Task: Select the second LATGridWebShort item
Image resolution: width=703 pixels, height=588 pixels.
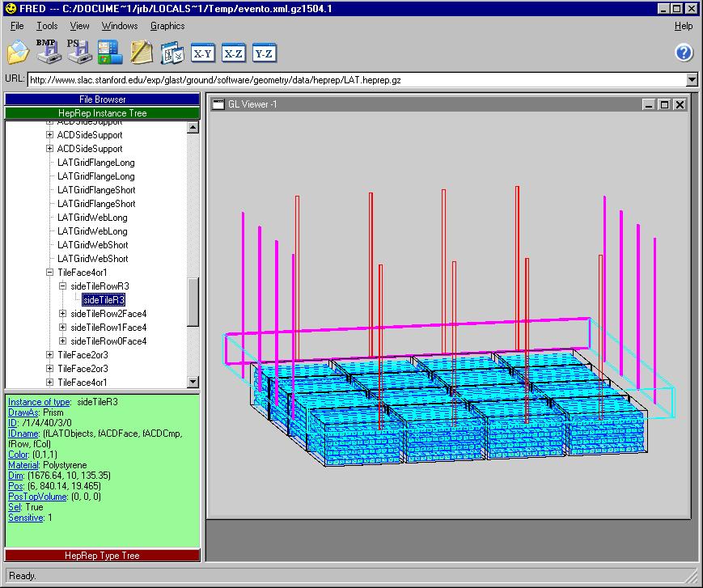Action: click(92, 259)
